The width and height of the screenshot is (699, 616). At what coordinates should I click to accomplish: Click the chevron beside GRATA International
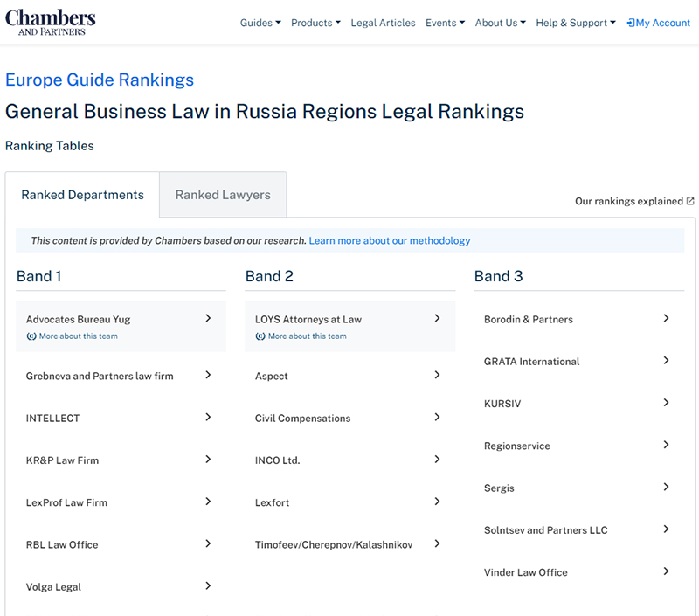point(666,360)
